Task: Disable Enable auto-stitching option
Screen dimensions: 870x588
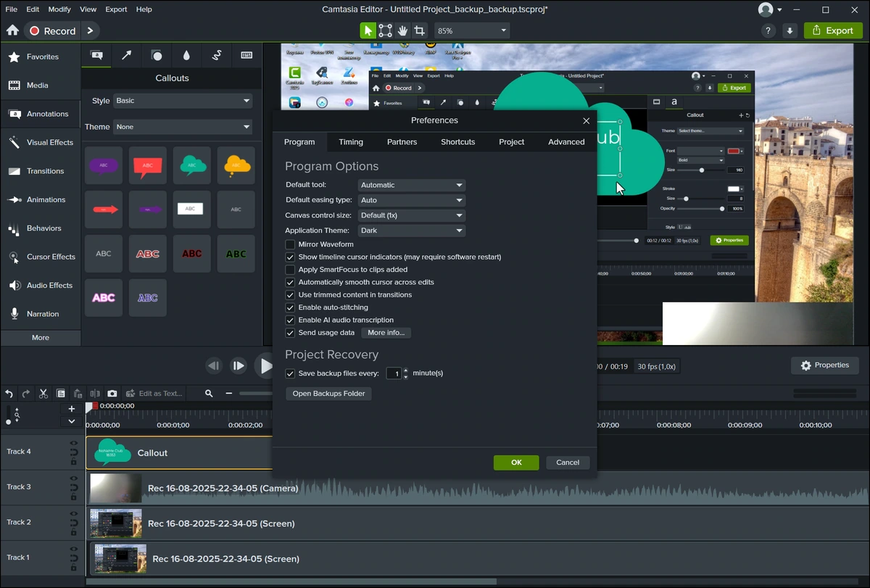Action: (290, 307)
